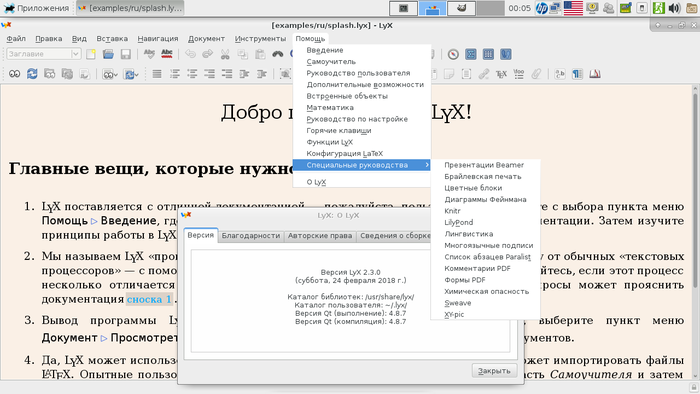Screen dimensions: 700x394
Task: Click the Update view blue arrows icon
Action: 32,74
